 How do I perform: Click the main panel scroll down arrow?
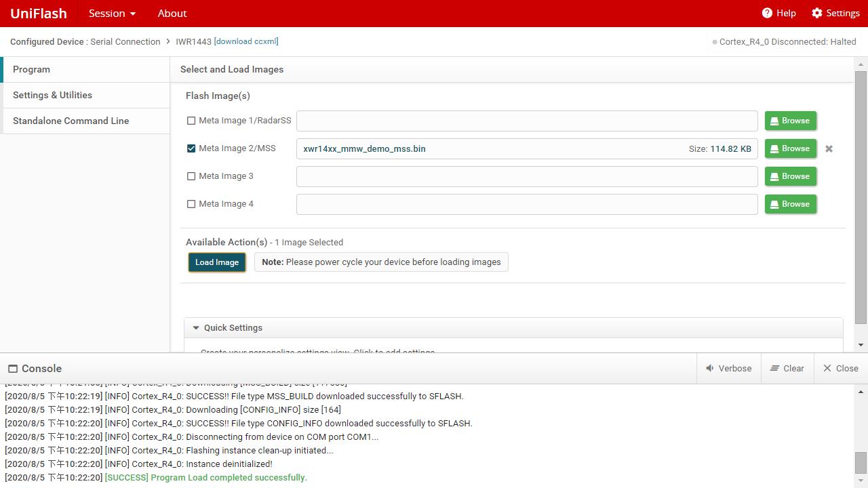pyautogui.click(x=861, y=345)
